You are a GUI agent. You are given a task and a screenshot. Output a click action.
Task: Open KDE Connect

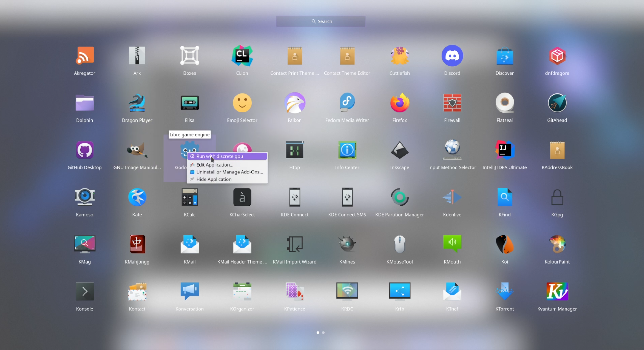pyautogui.click(x=295, y=197)
